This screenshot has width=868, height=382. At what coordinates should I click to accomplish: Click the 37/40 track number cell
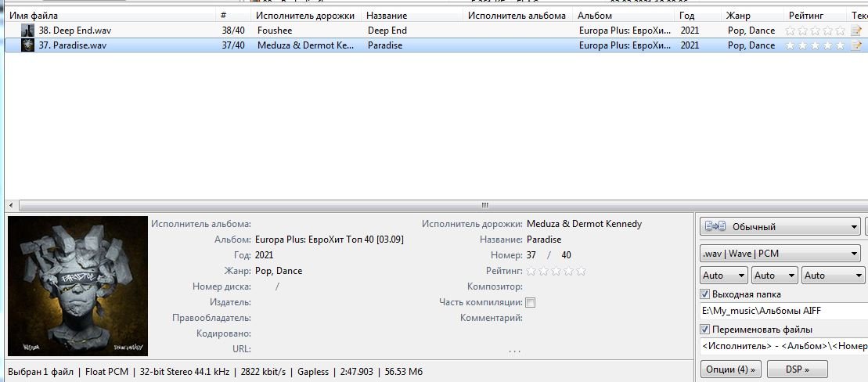[x=233, y=45]
